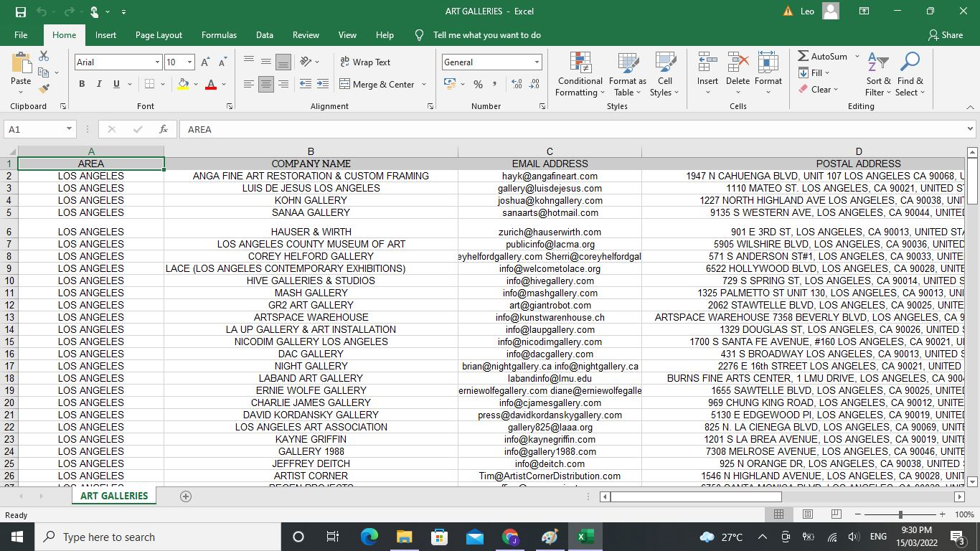Open Microsoft Edge from the taskbar
Screen dimensions: 980x551
[x=369, y=537]
